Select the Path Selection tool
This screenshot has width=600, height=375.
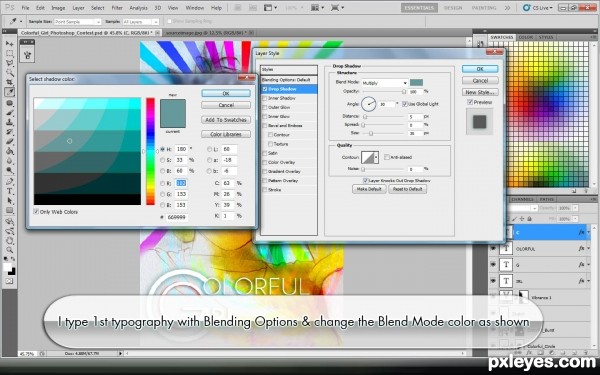[x=9, y=201]
